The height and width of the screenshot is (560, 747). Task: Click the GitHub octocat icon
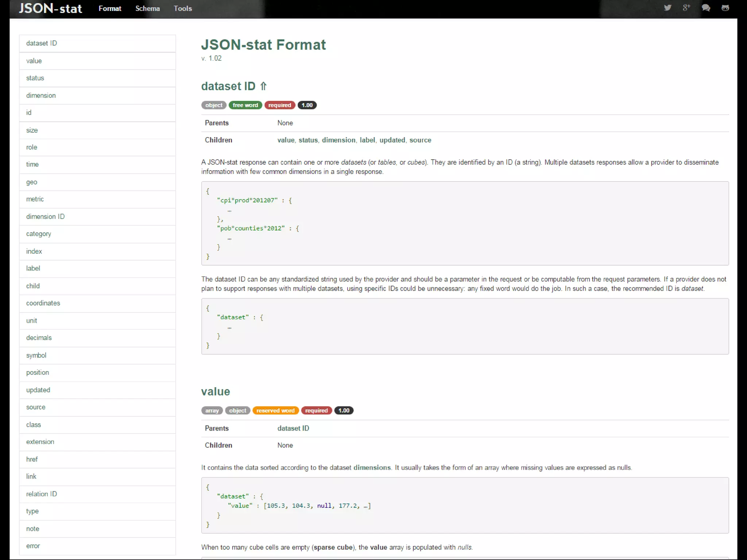[725, 8]
